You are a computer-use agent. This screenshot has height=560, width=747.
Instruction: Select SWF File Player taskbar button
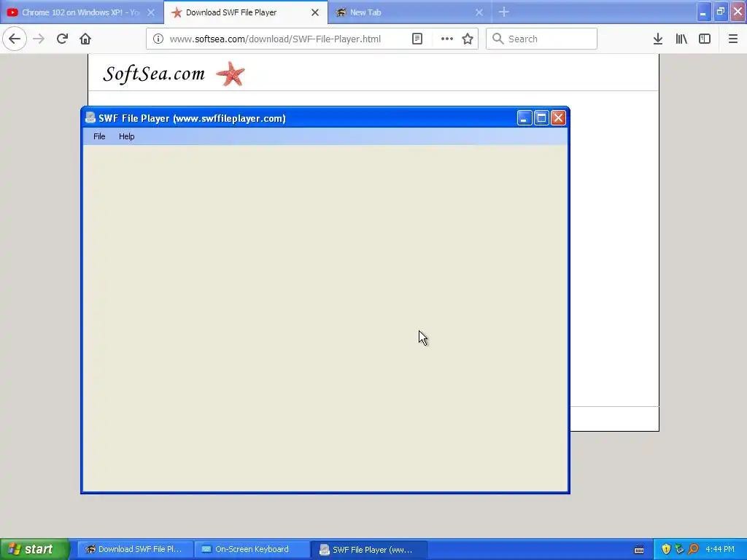pos(369,550)
